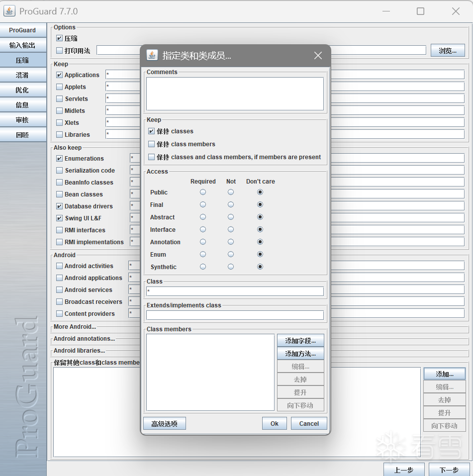Switch to the 输入输出 tab
473x476 pixels.
(x=23, y=45)
